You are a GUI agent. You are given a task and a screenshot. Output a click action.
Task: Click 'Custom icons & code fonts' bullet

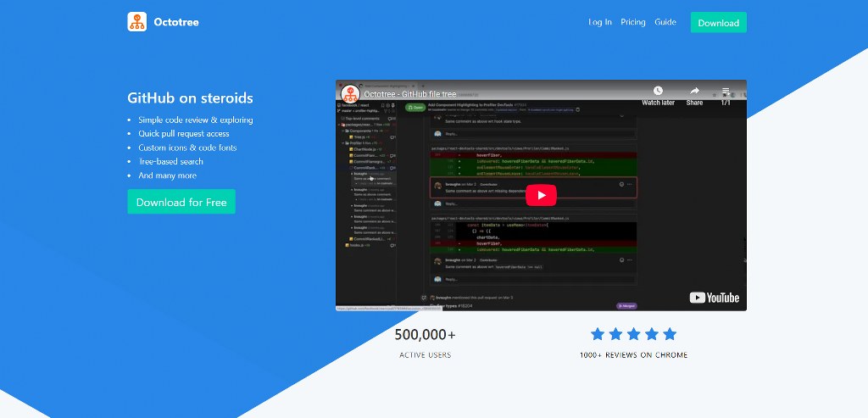[187, 148]
